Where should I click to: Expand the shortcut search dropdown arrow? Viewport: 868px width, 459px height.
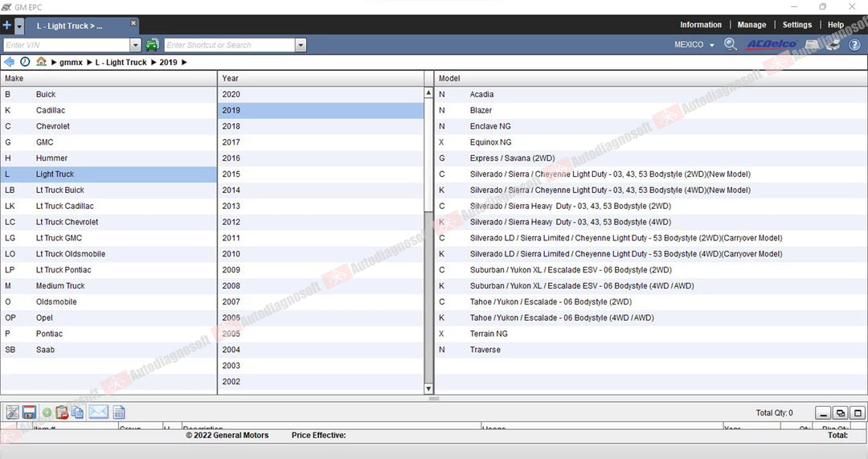click(301, 45)
